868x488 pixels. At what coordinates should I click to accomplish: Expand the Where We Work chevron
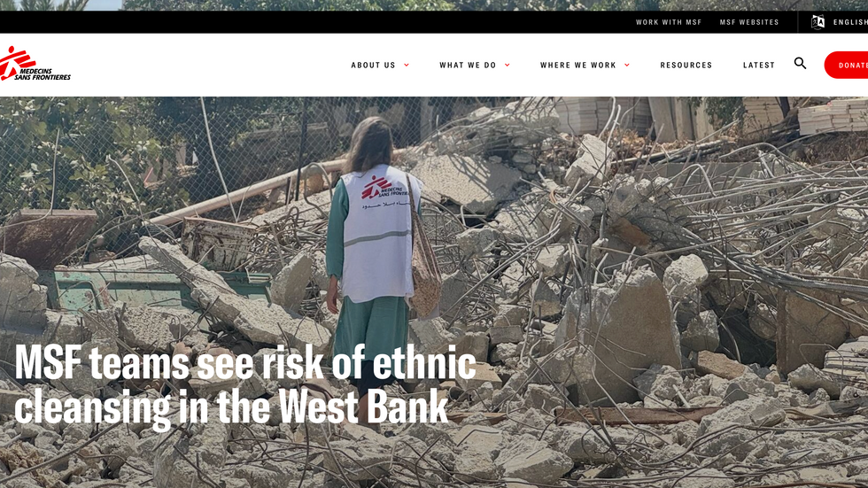pyautogui.click(x=627, y=66)
